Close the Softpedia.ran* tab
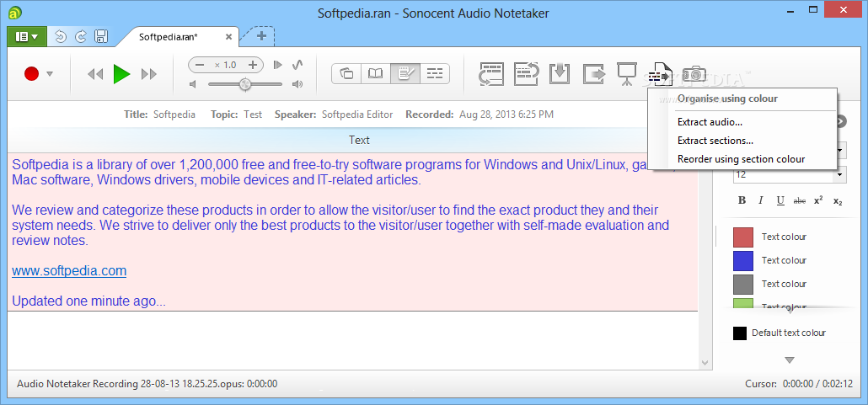Viewport: 868px width, 405px height. click(228, 37)
